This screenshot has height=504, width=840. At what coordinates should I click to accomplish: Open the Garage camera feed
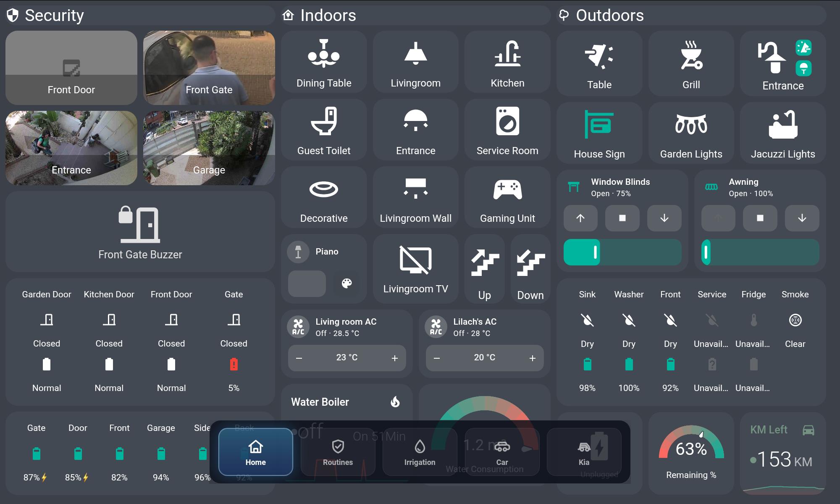209,148
